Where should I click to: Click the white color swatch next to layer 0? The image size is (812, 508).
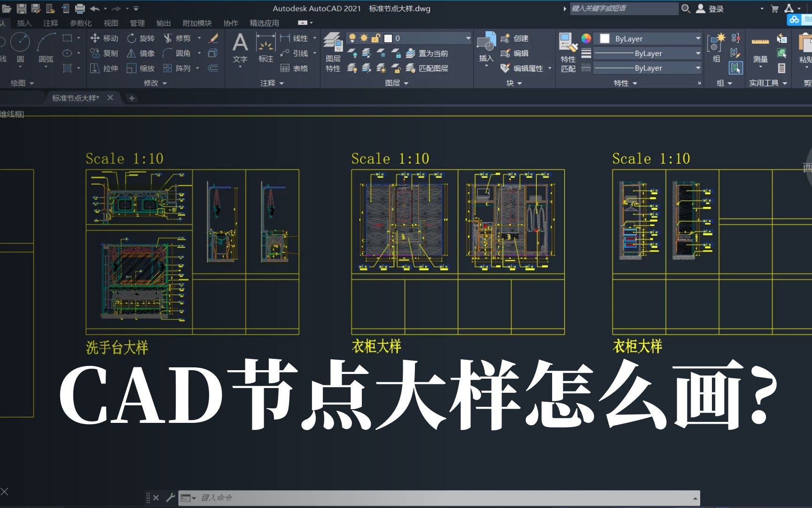(388, 38)
